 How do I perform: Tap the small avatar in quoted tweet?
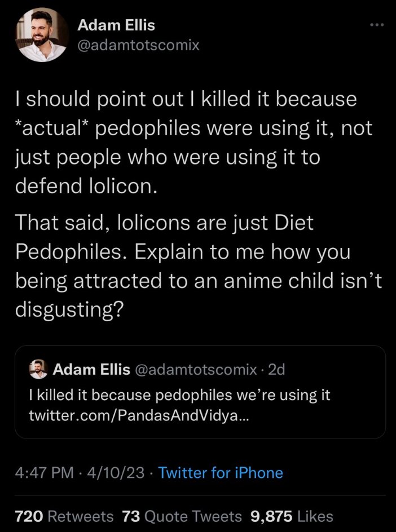click(38, 369)
